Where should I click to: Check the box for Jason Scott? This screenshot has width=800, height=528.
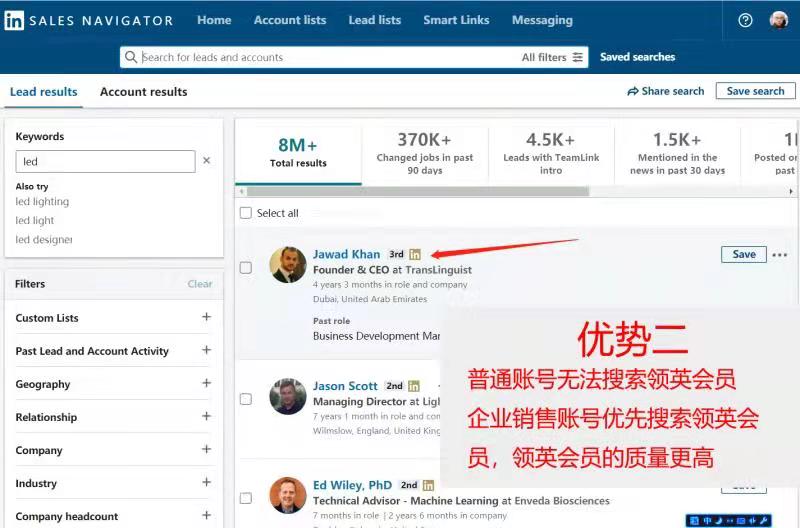pyautogui.click(x=246, y=399)
